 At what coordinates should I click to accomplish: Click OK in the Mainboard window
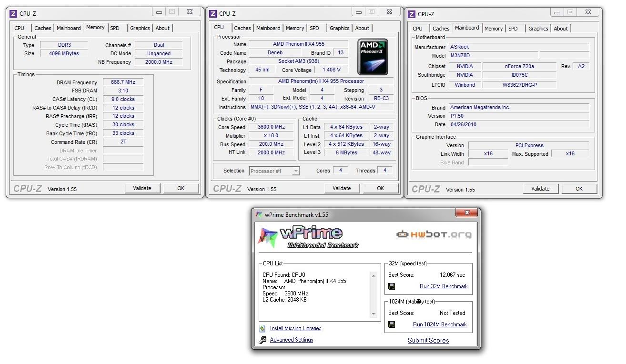click(x=579, y=189)
